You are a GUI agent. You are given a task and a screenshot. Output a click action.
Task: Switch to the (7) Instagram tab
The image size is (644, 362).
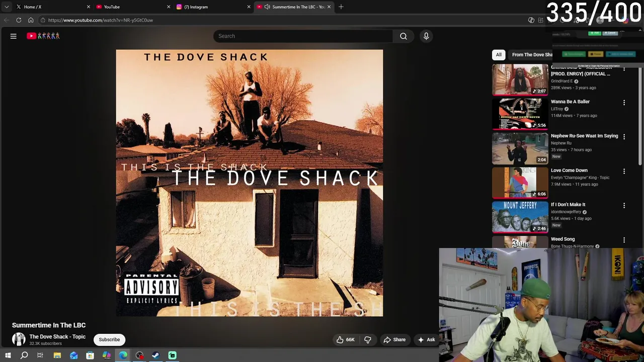(213, 7)
